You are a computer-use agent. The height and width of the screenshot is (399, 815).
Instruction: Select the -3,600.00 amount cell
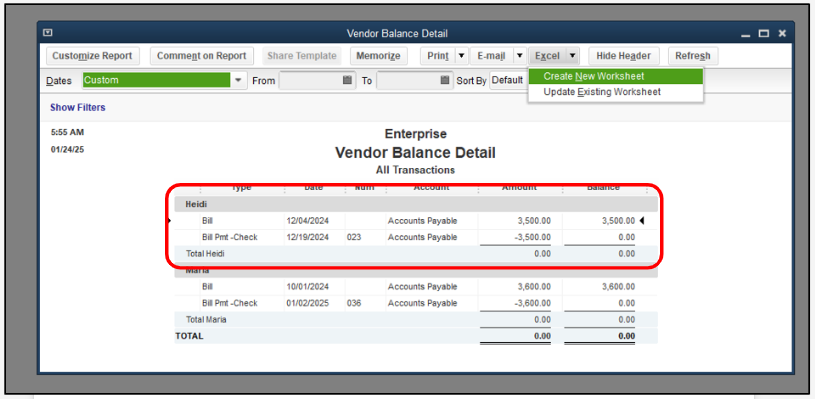pos(533,303)
